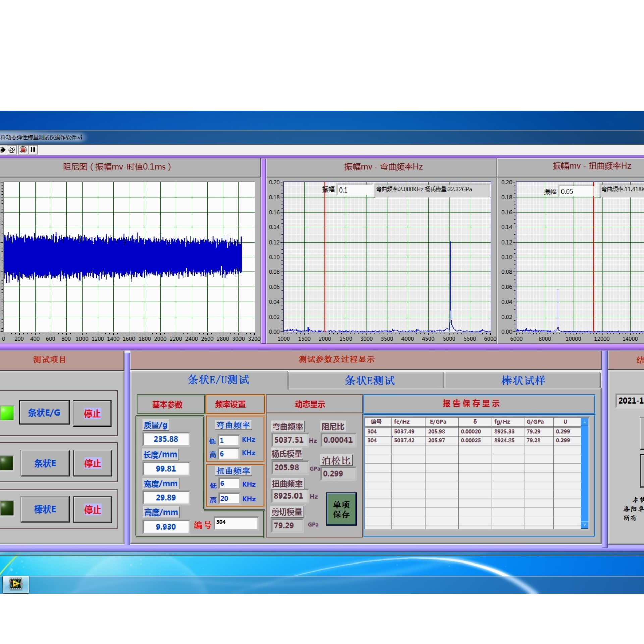Click the 弯曲频率 high limit field
Image resolution: width=644 pixels, height=644 pixels.
tap(229, 454)
